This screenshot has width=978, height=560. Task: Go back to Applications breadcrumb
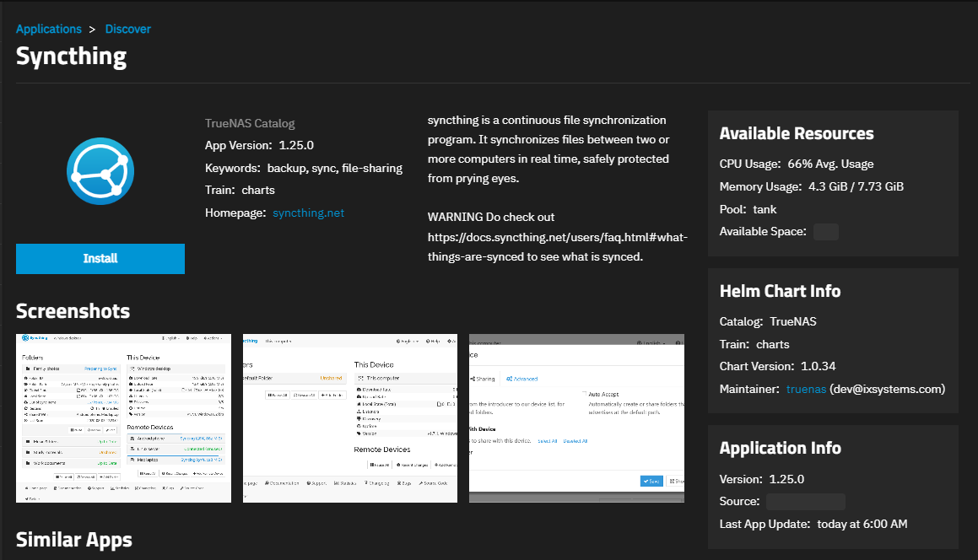point(49,30)
